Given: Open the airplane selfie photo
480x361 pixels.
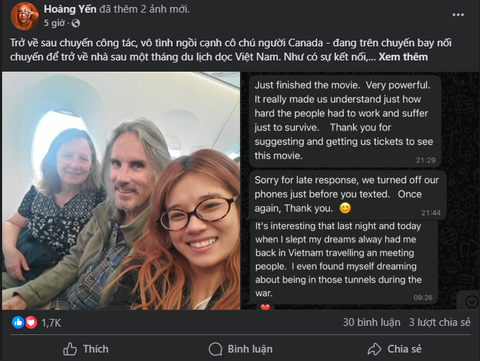Looking at the screenshot, I should click(x=121, y=191).
